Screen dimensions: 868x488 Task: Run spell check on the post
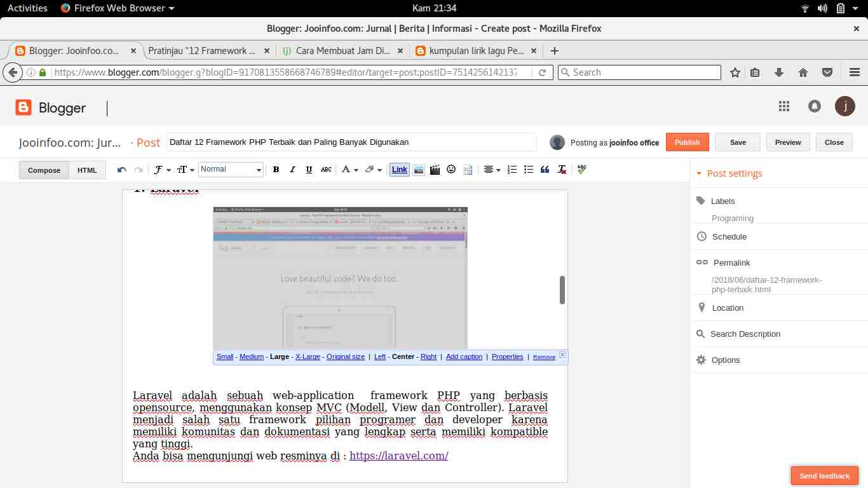click(x=582, y=170)
